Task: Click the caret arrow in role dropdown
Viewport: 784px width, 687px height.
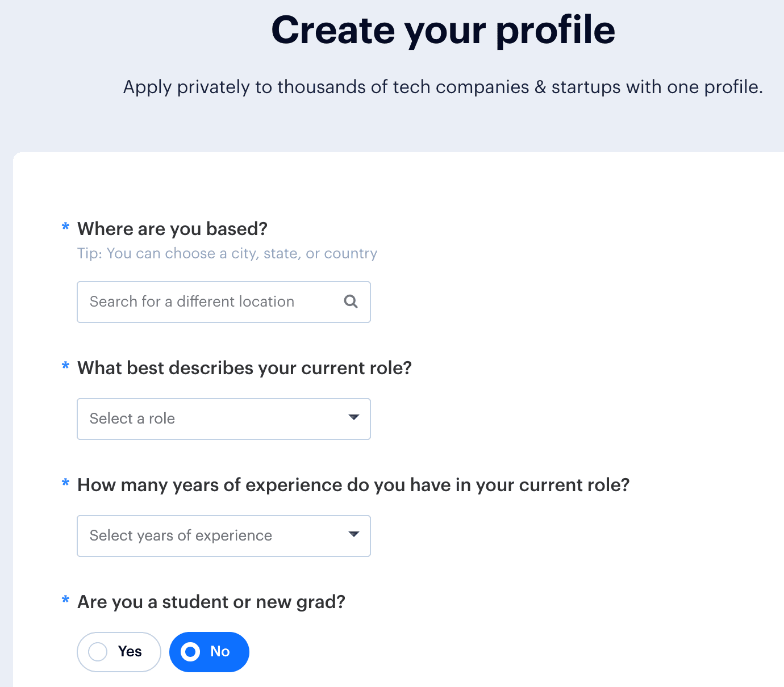Action: pos(354,418)
